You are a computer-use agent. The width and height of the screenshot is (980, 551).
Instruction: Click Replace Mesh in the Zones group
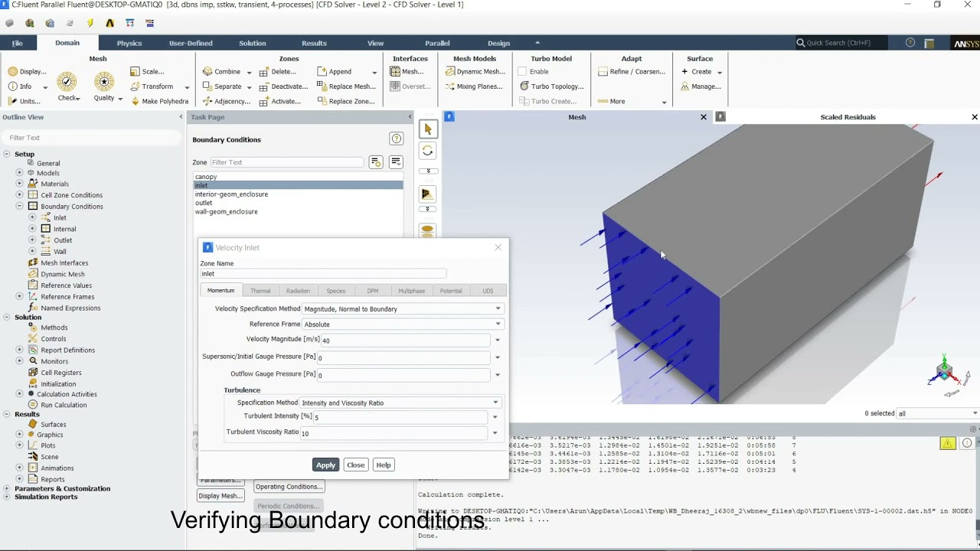tap(346, 86)
